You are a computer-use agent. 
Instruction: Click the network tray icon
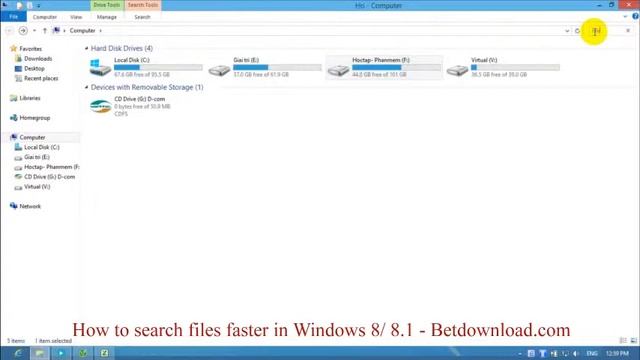[565, 353]
